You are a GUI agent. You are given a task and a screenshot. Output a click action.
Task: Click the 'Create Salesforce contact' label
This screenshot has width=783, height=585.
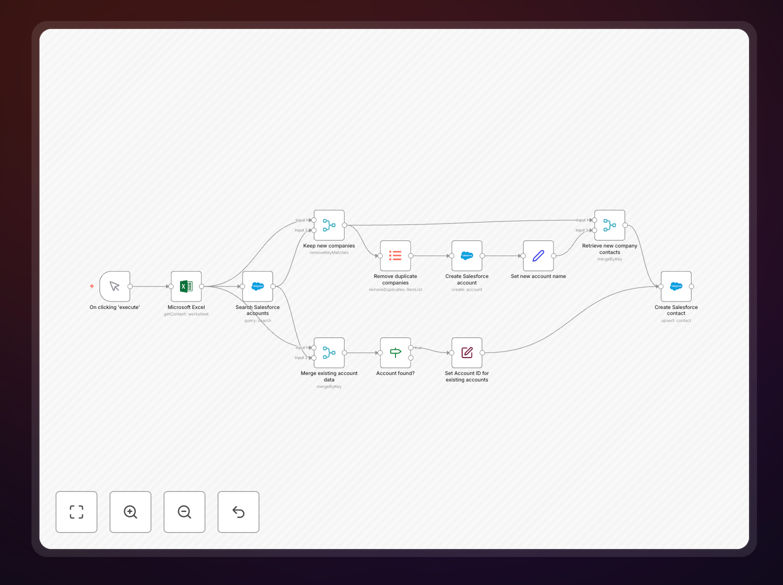pos(676,310)
